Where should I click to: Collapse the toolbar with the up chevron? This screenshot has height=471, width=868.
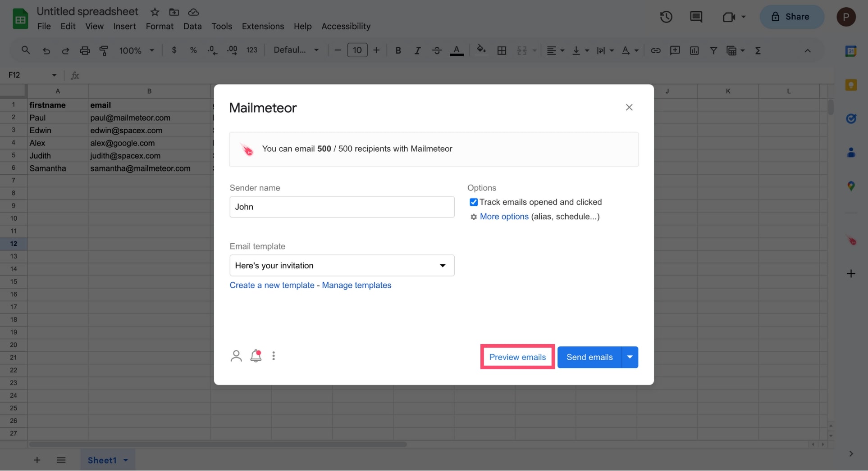click(808, 50)
